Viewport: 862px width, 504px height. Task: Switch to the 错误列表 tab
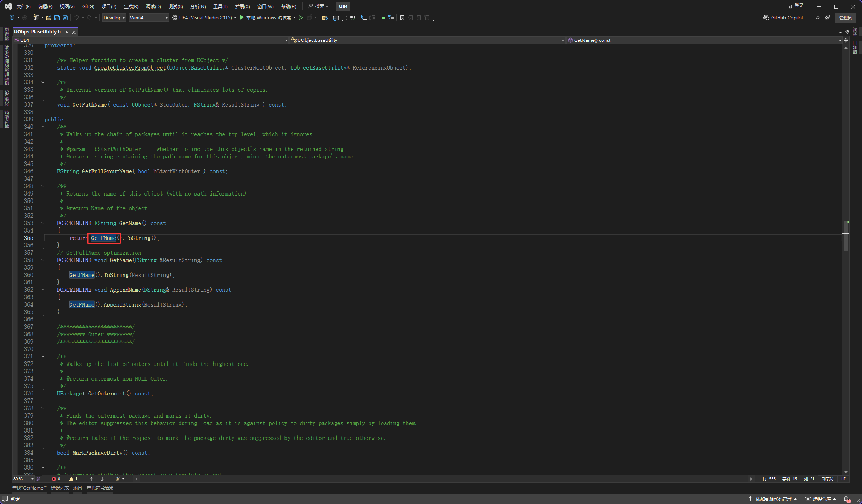tap(60, 488)
